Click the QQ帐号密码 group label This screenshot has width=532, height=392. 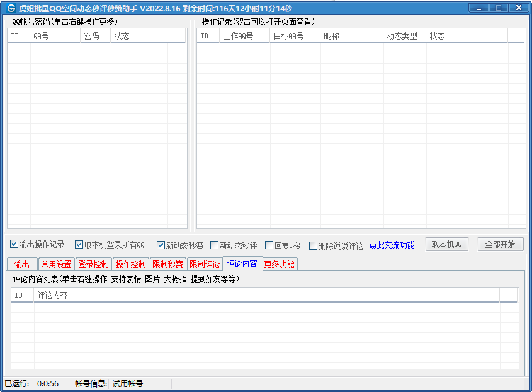coord(65,21)
